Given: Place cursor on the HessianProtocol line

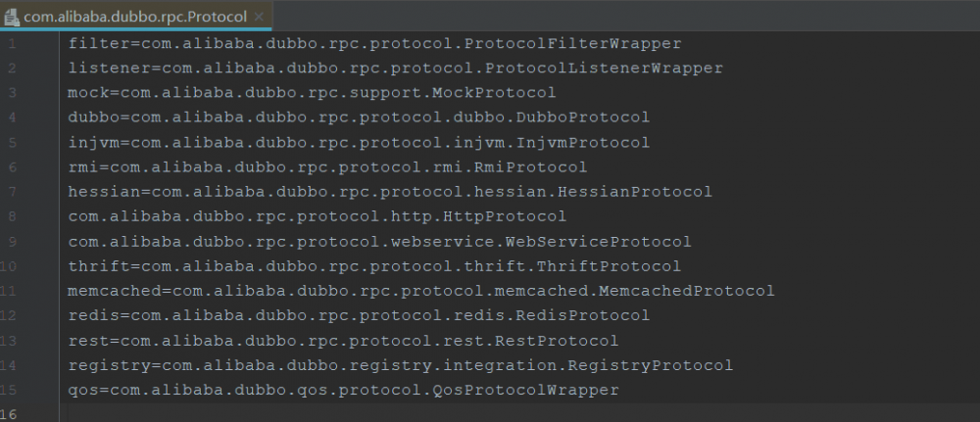Looking at the screenshot, I should [390, 192].
